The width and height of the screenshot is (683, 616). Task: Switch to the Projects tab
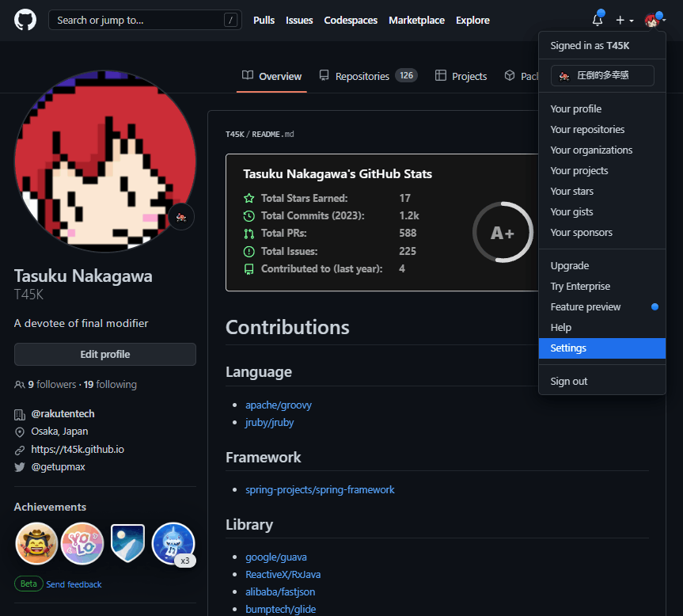point(461,76)
